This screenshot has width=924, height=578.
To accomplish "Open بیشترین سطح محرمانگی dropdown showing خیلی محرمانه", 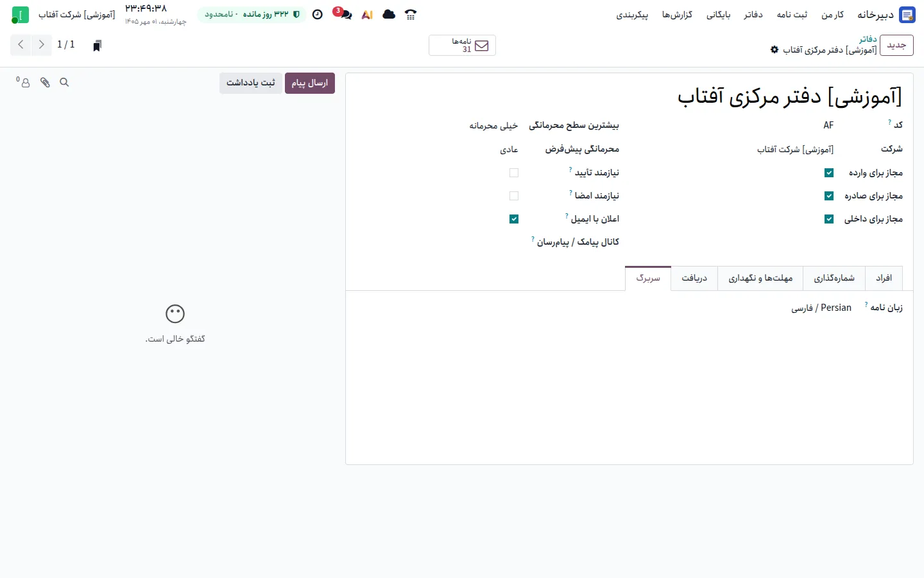I will click(x=438, y=126).
